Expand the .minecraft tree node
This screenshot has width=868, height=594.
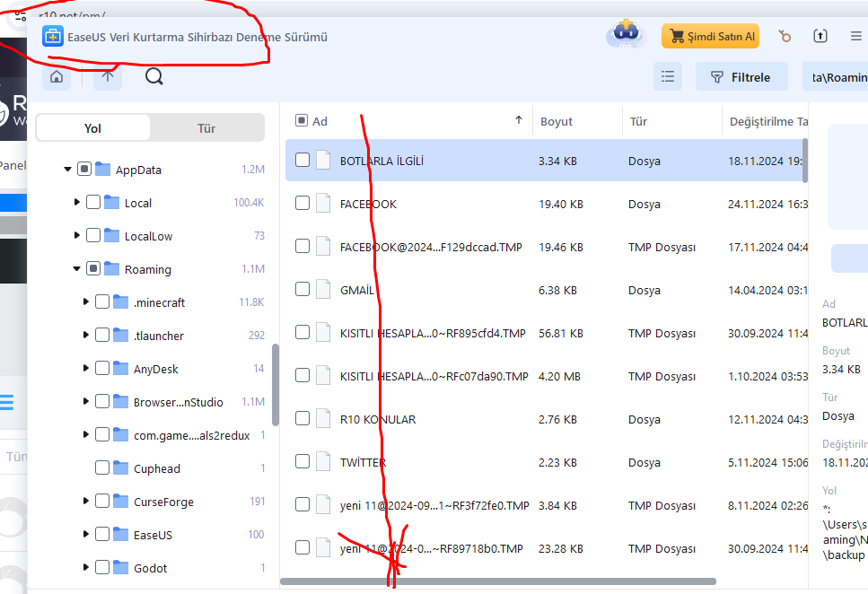click(86, 301)
